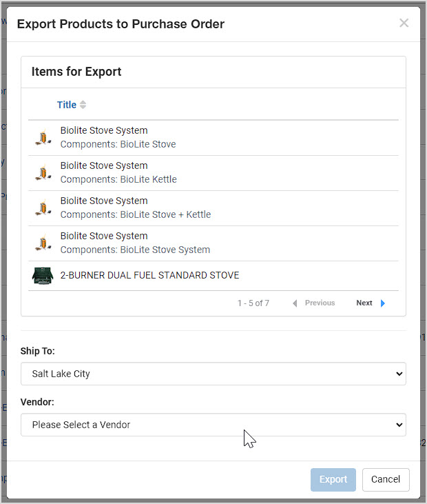Screen dimensions: 427x504
Task: Click the grey left arrow beside Previous
Action: click(x=295, y=303)
